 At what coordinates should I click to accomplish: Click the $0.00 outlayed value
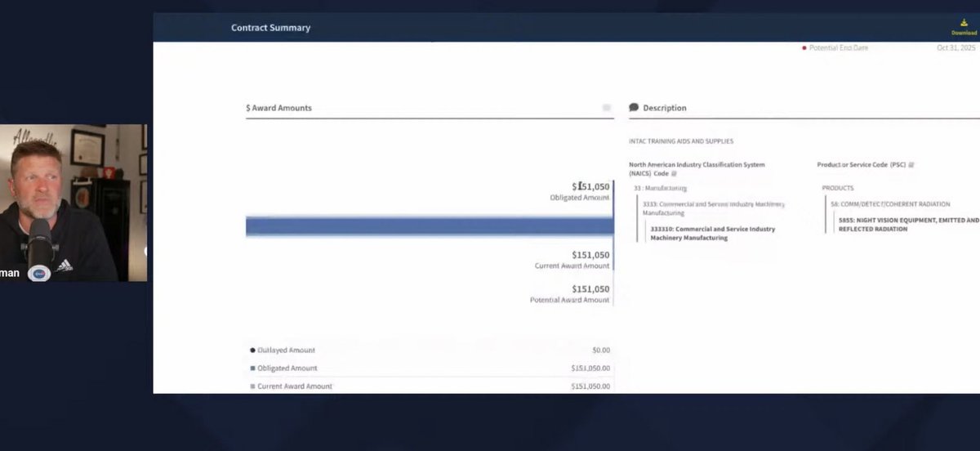point(601,351)
